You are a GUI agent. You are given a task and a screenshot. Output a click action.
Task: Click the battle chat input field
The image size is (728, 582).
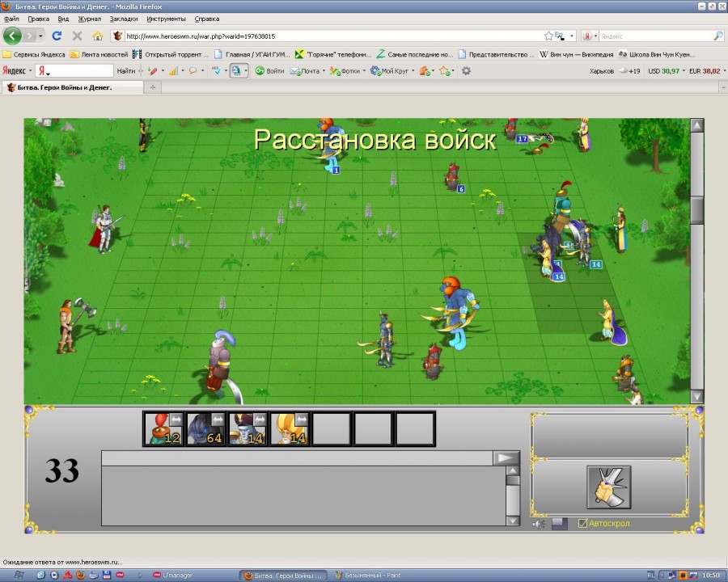click(x=297, y=458)
